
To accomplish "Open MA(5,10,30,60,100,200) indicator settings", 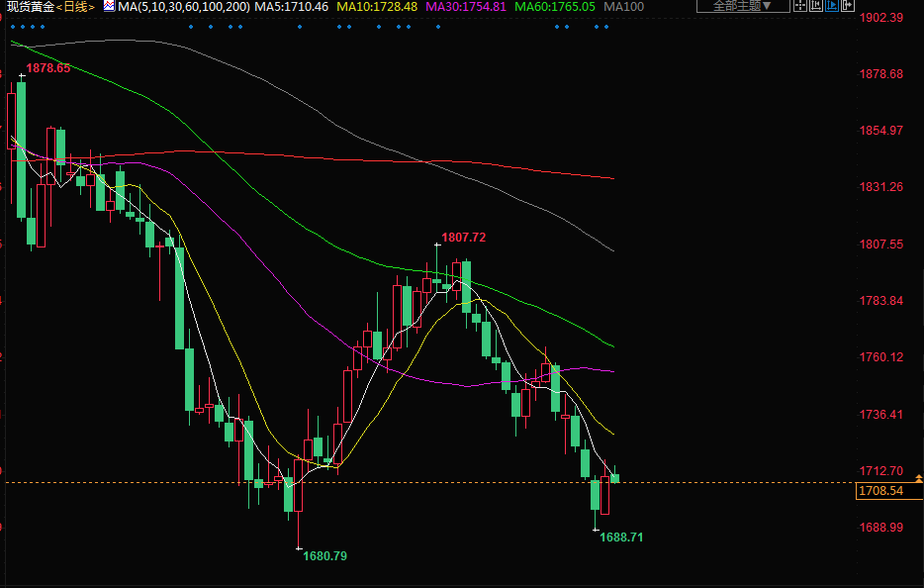I will (x=183, y=7).
